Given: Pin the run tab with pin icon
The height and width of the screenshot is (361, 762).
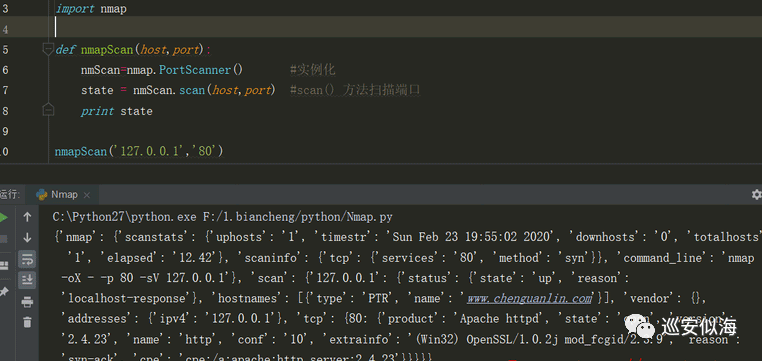Looking at the screenshot, I should 4,292.
